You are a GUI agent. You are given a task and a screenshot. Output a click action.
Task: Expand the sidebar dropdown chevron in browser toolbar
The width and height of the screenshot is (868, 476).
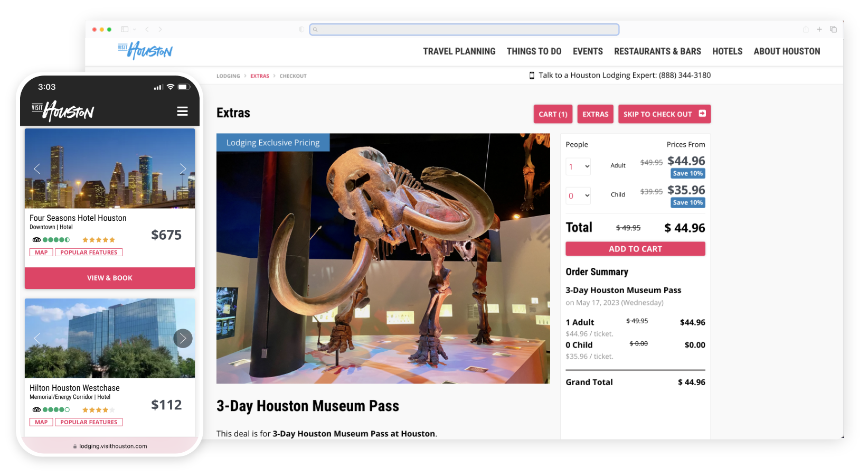135,30
